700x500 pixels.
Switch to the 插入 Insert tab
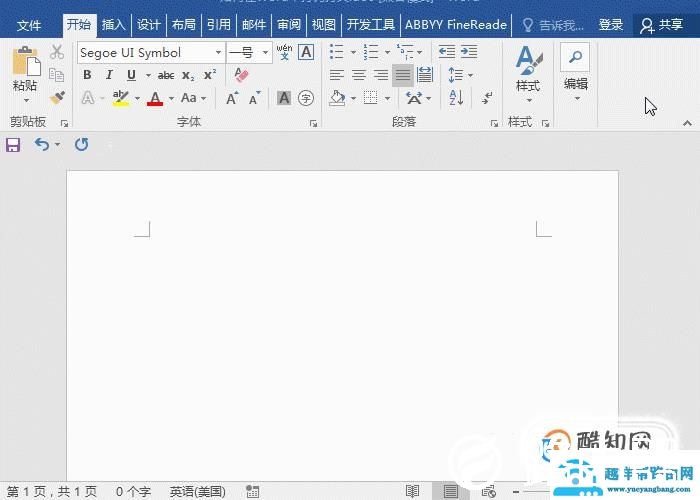(113, 25)
